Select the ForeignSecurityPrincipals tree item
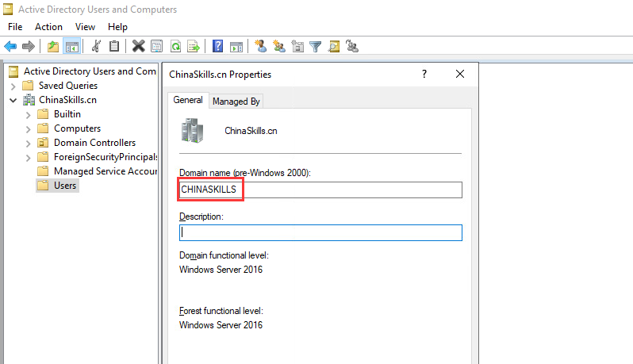The height and width of the screenshot is (364, 633). (105, 157)
